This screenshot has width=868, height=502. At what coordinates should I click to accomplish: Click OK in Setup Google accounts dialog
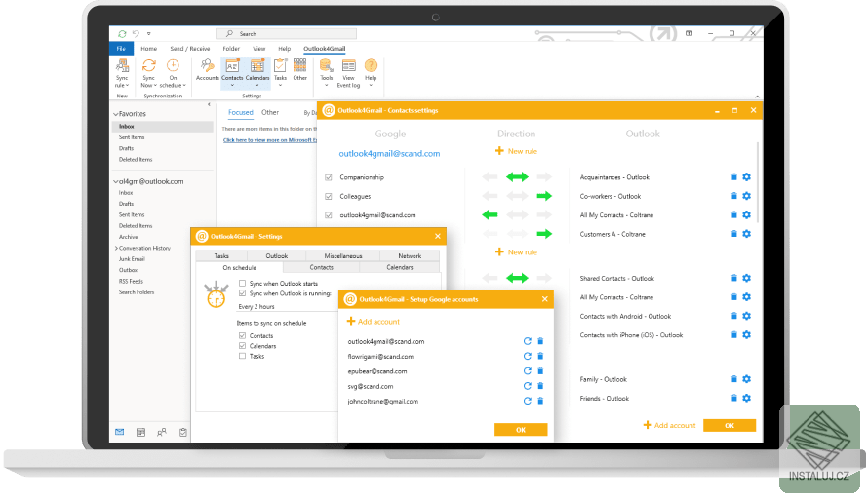(x=521, y=430)
